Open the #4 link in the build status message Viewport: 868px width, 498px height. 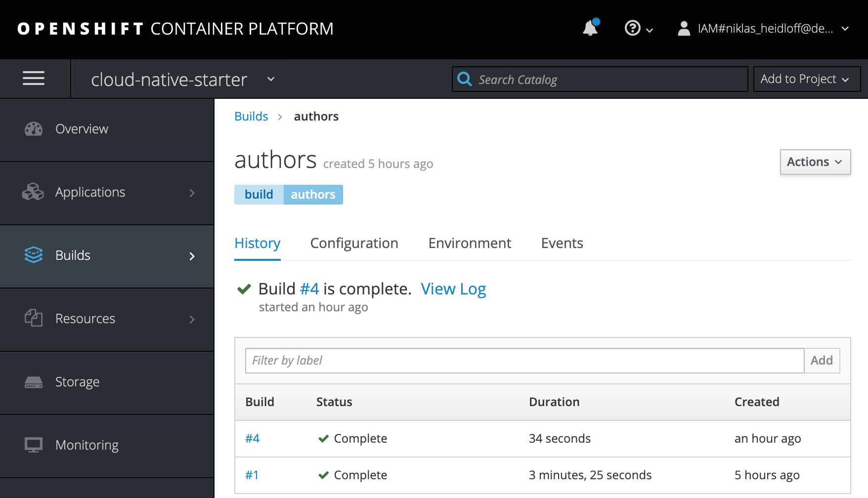click(309, 289)
